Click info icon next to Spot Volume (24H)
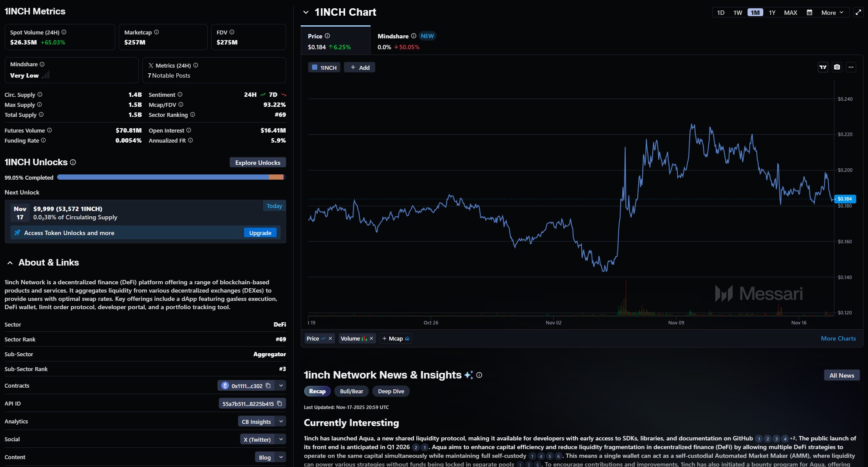The height and width of the screenshot is (467, 868). click(64, 32)
